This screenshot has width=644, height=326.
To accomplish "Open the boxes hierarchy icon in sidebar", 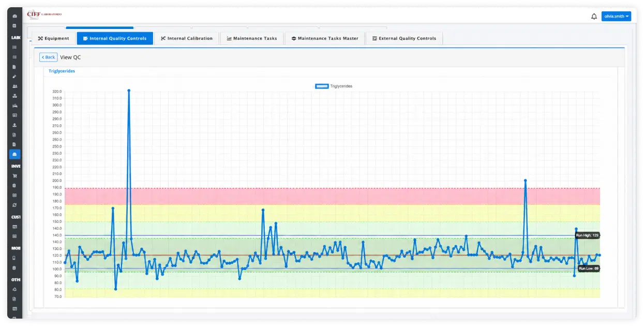I will [14, 96].
